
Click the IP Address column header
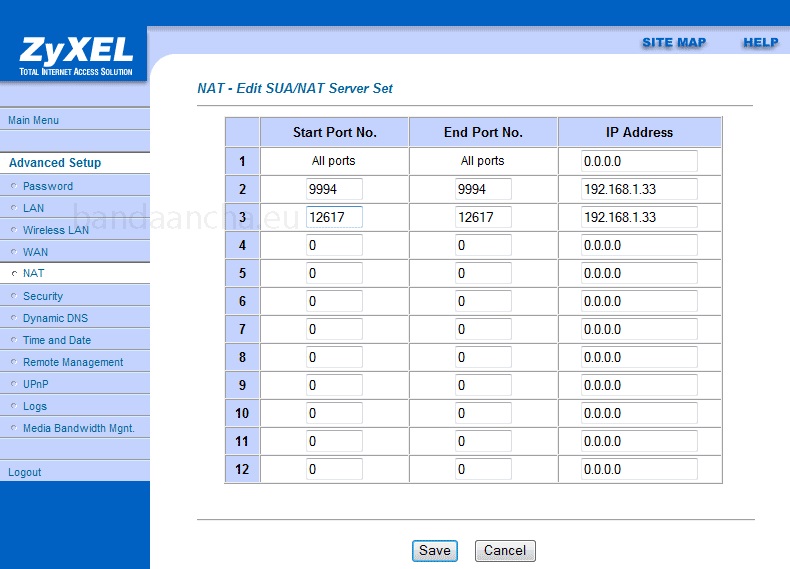pyautogui.click(x=639, y=133)
